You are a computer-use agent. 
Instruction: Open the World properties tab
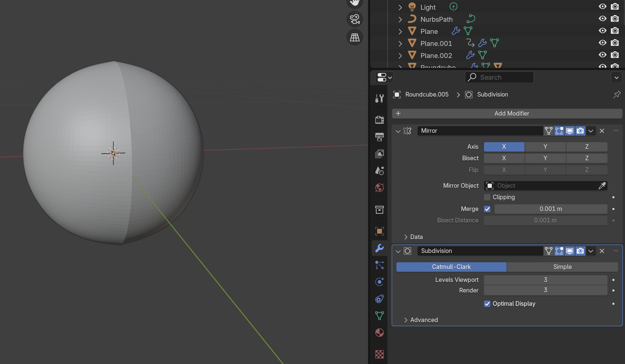[380, 187]
